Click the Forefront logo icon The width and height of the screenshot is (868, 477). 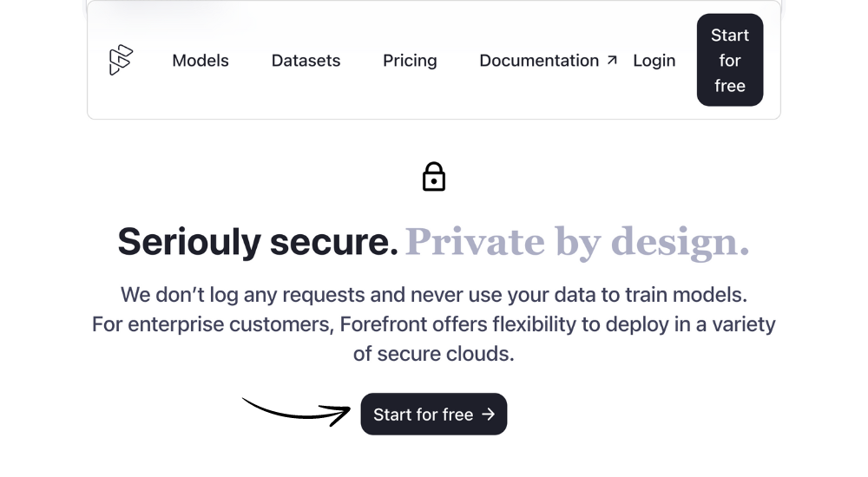122,60
